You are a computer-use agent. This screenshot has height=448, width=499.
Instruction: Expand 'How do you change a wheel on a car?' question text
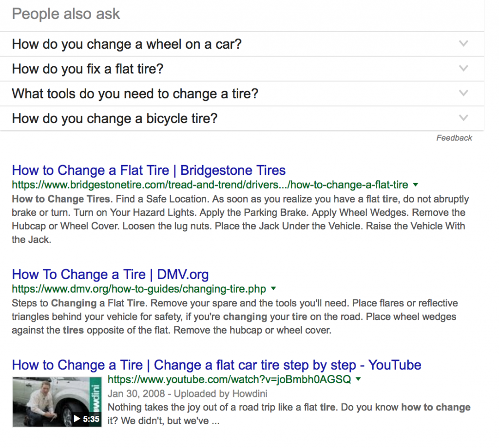click(127, 44)
